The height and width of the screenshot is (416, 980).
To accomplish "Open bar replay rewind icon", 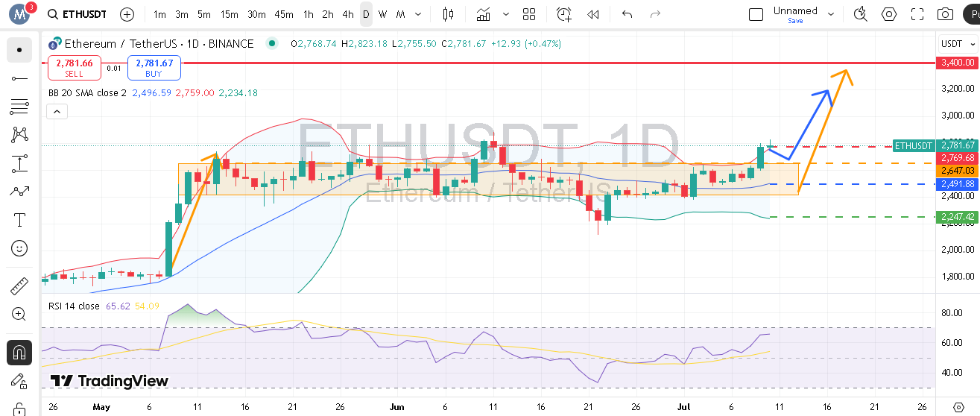I will coord(593,14).
